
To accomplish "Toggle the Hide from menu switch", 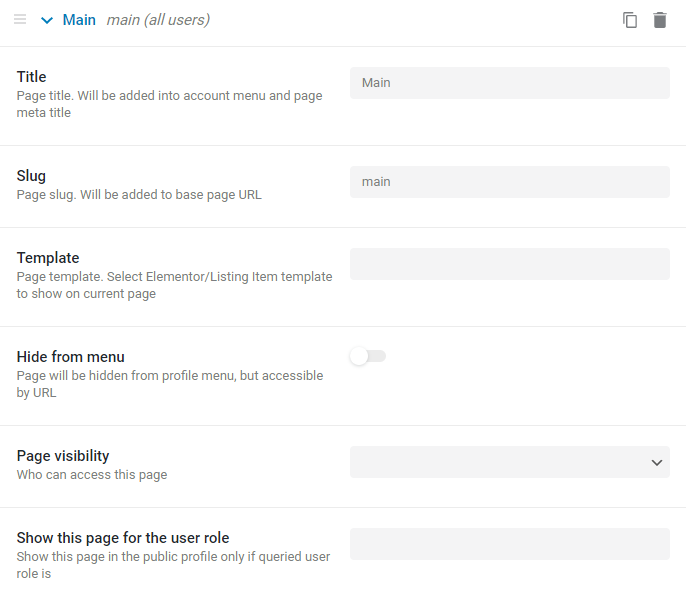I will [x=368, y=356].
